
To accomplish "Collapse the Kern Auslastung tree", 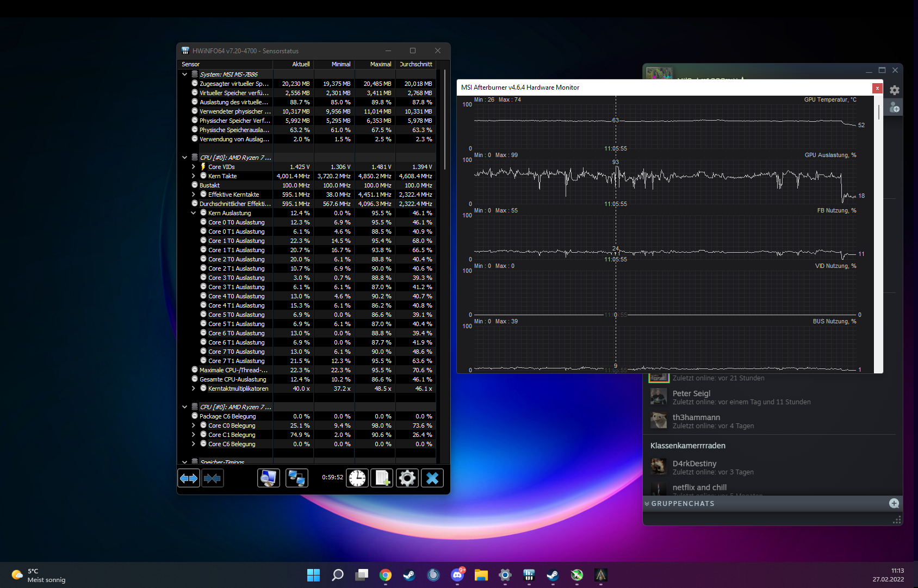I will pos(193,213).
